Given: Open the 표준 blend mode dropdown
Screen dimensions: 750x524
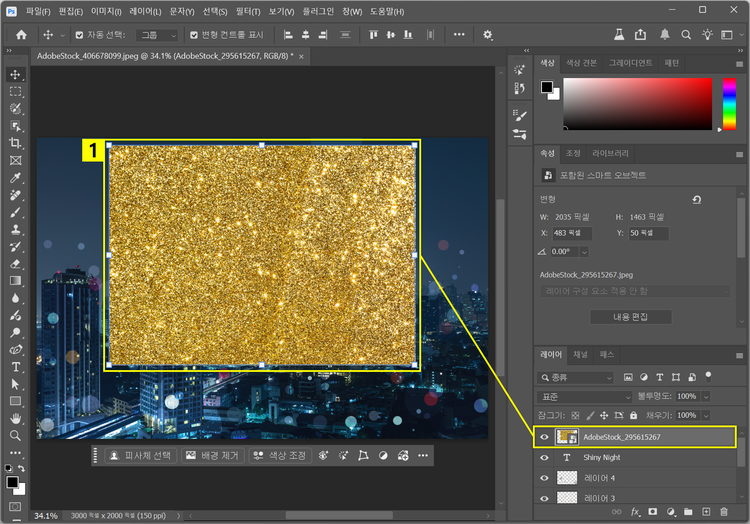Looking at the screenshot, I should [x=583, y=396].
